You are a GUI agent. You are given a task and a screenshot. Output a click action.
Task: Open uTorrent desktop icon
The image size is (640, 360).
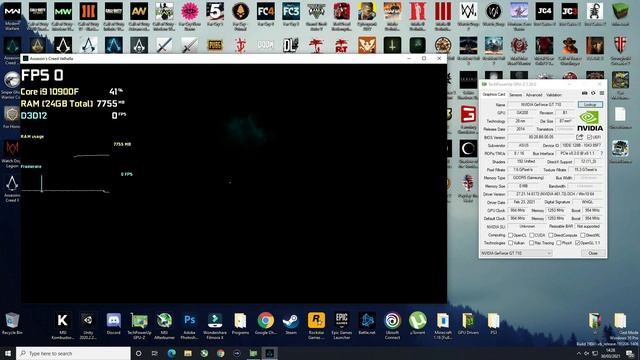pos(417,321)
